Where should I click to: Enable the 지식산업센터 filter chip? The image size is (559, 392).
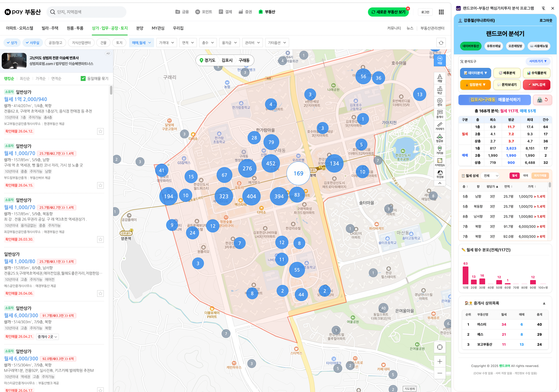(81, 43)
